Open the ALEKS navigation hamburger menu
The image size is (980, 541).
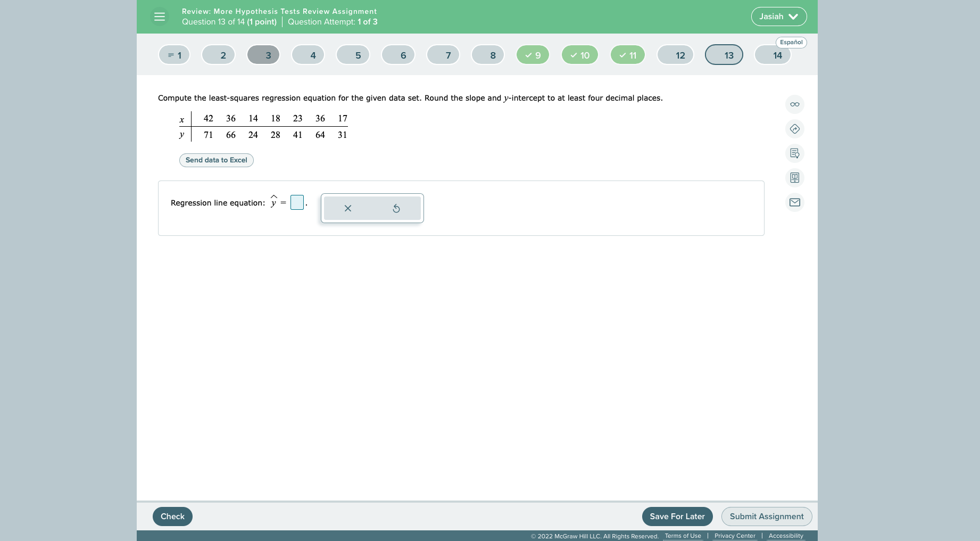(159, 17)
